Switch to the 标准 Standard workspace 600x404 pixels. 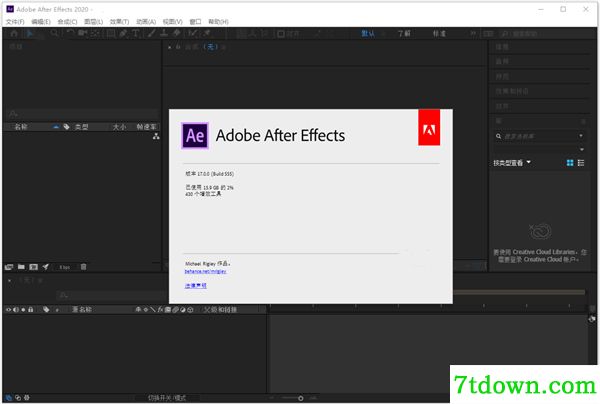pyautogui.click(x=439, y=34)
